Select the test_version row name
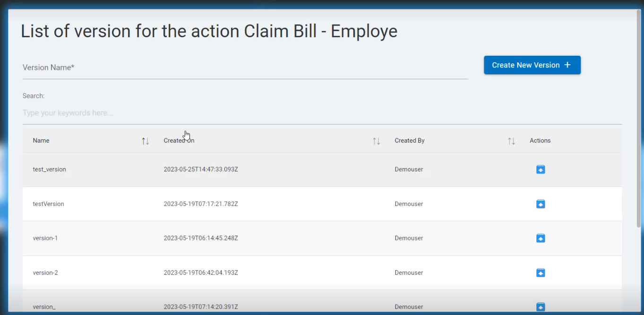 tap(49, 170)
